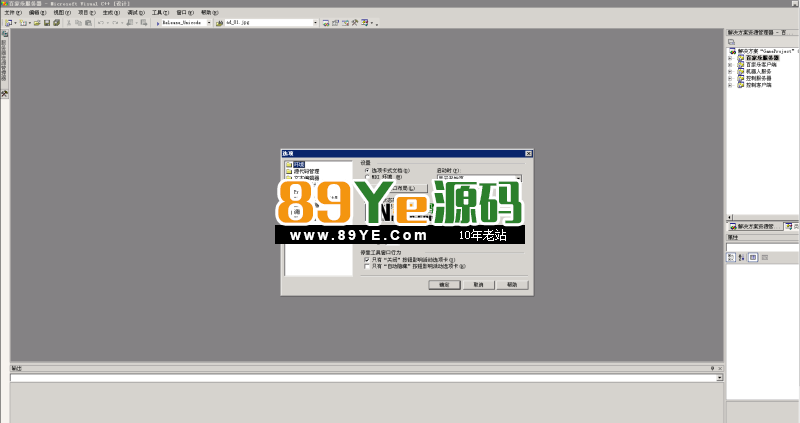
Task: Click the Navigate Forward icon
Action: (x=144, y=23)
